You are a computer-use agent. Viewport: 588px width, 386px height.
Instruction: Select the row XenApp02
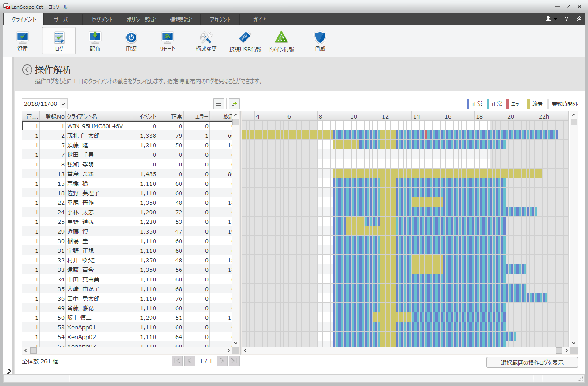point(127,337)
